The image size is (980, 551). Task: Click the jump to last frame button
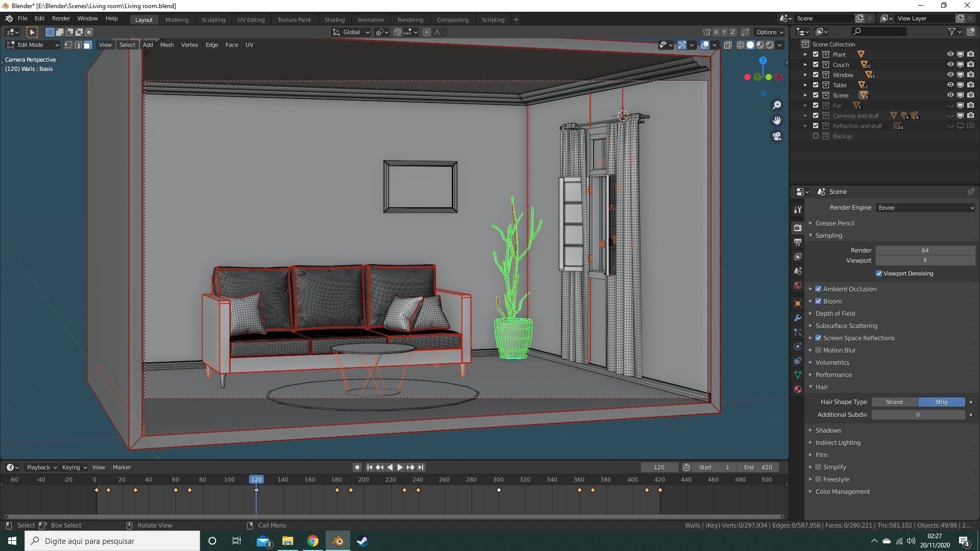coord(421,467)
